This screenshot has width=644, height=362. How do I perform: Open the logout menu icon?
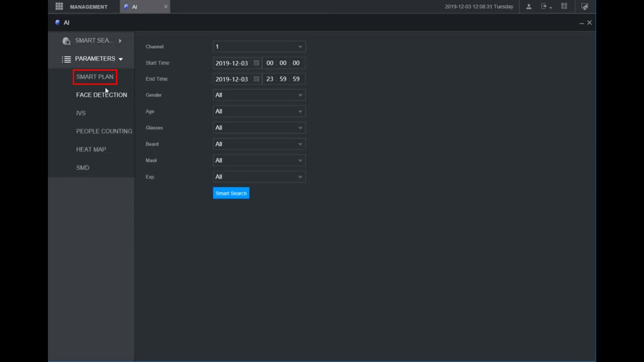tap(544, 6)
